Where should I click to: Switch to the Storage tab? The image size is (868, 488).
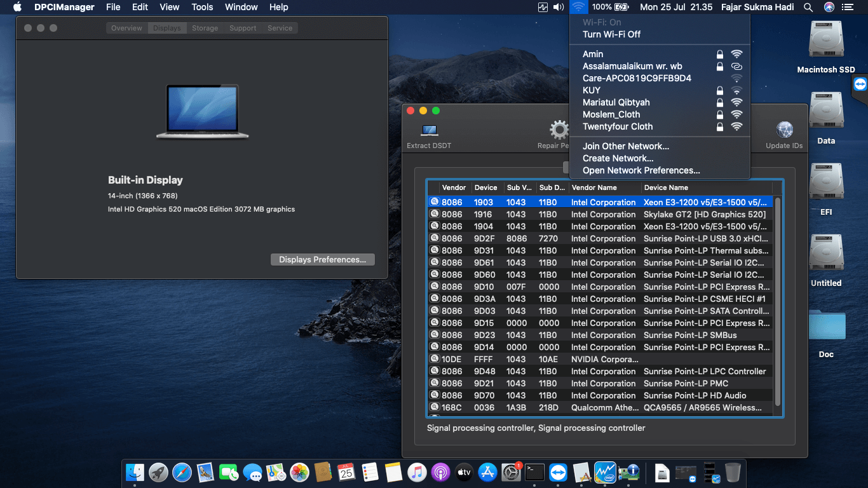point(205,28)
